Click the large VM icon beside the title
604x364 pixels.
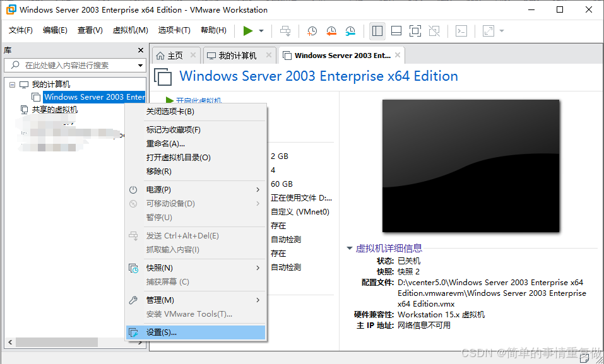pyautogui.click(x=163, y=76)
